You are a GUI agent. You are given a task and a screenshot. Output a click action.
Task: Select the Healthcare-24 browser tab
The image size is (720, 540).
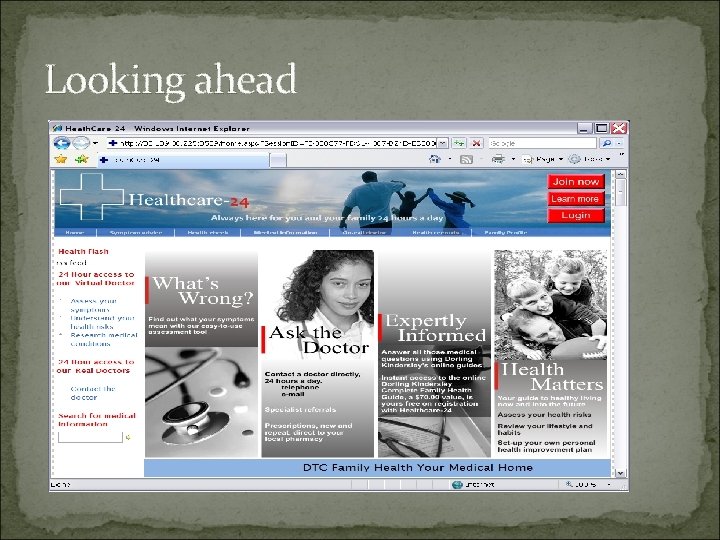coord(184,160)
